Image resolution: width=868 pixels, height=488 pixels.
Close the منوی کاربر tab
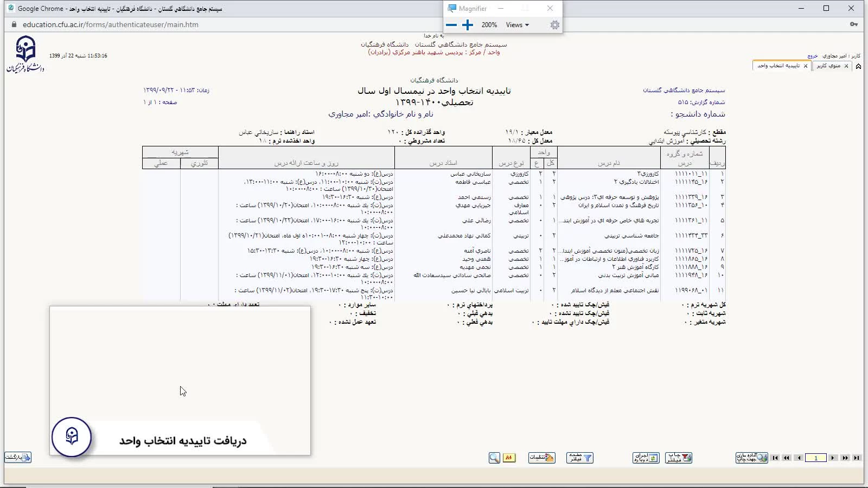846,66
